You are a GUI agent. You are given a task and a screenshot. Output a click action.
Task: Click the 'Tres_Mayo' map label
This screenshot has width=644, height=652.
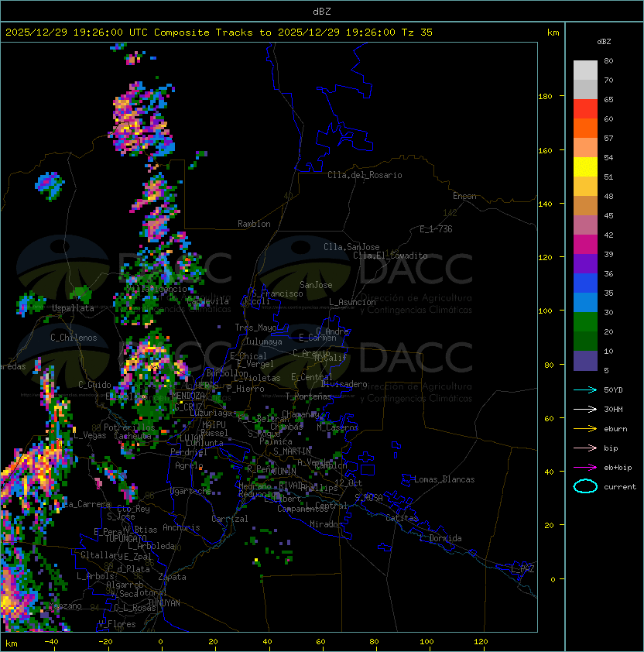(255, 328)
